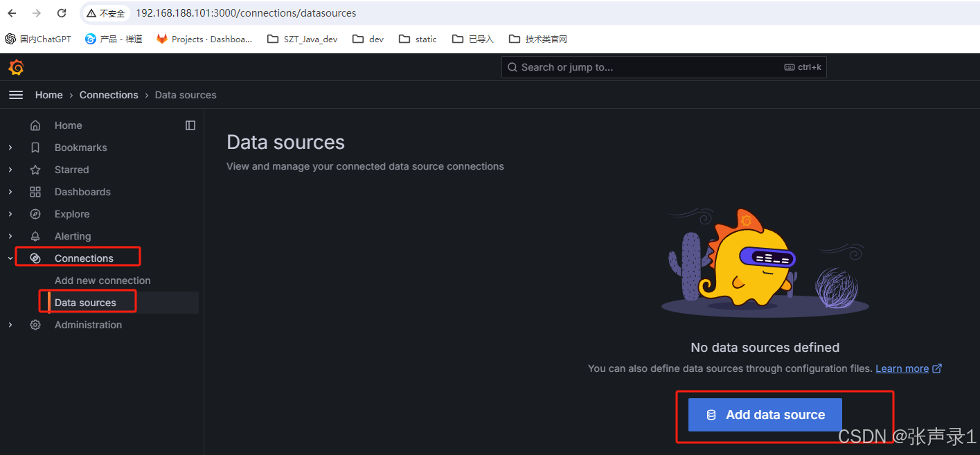Click the browser back arrow
This screenshot has width=980, height=455.
(x=12, y=13)
